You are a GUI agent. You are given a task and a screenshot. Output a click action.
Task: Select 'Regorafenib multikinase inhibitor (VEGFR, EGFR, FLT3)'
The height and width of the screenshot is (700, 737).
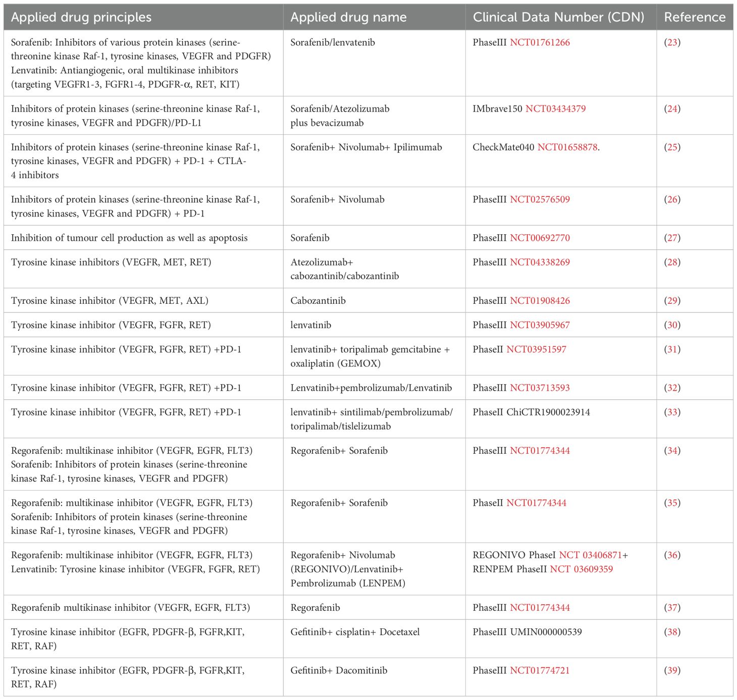[x=130, y=608]
